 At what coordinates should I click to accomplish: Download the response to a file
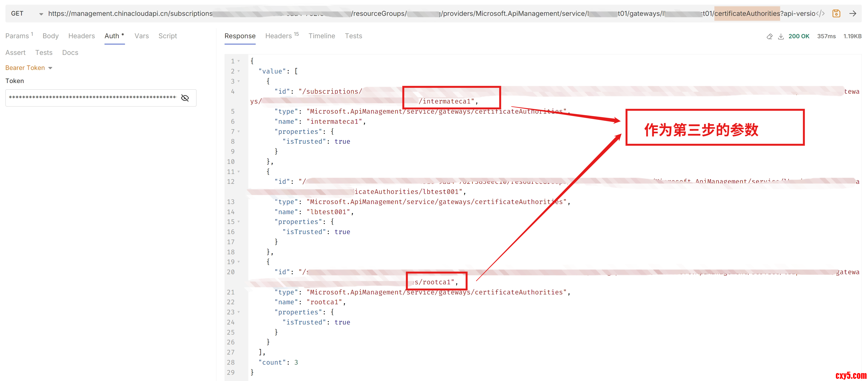click(x=780, y=36)
